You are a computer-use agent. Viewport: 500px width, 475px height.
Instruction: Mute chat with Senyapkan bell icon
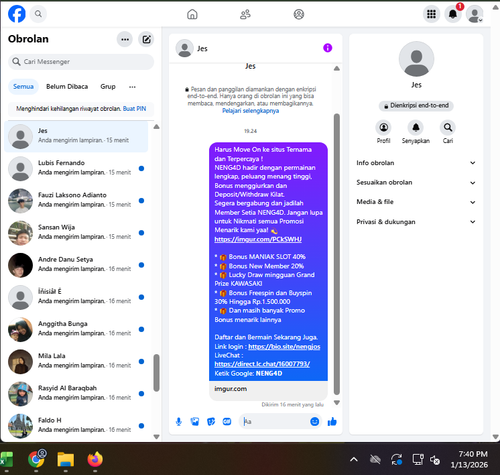(416, 128)
